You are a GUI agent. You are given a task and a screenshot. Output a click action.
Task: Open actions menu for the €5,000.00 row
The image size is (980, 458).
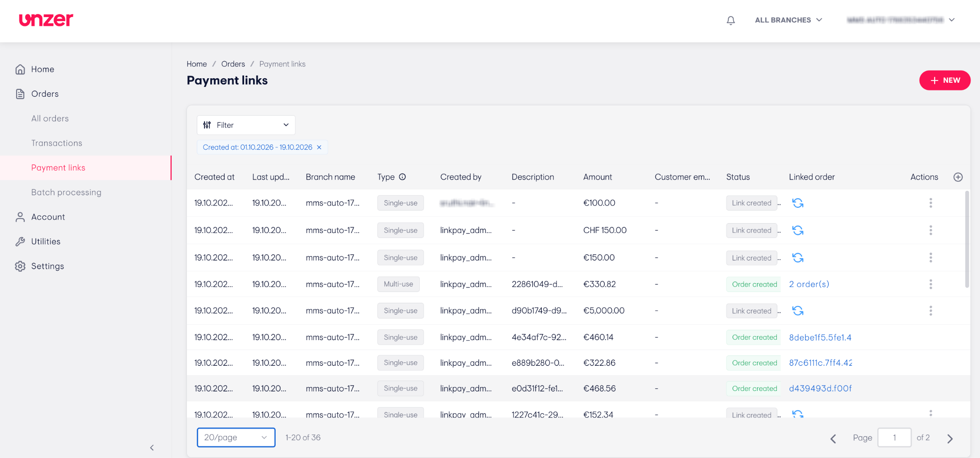point(930,311)
